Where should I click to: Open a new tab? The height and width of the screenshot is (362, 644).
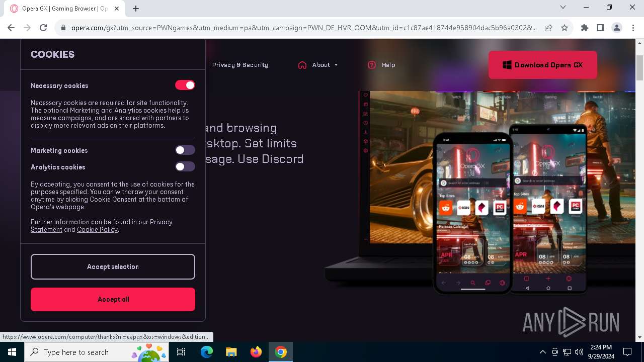pyautogui.click(x=136, y=9)
